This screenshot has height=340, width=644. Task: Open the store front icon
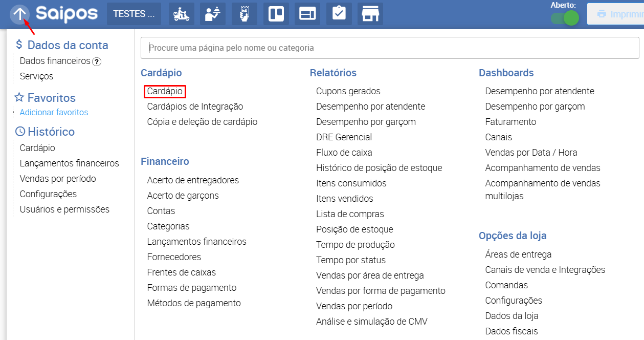coord(370,14)
